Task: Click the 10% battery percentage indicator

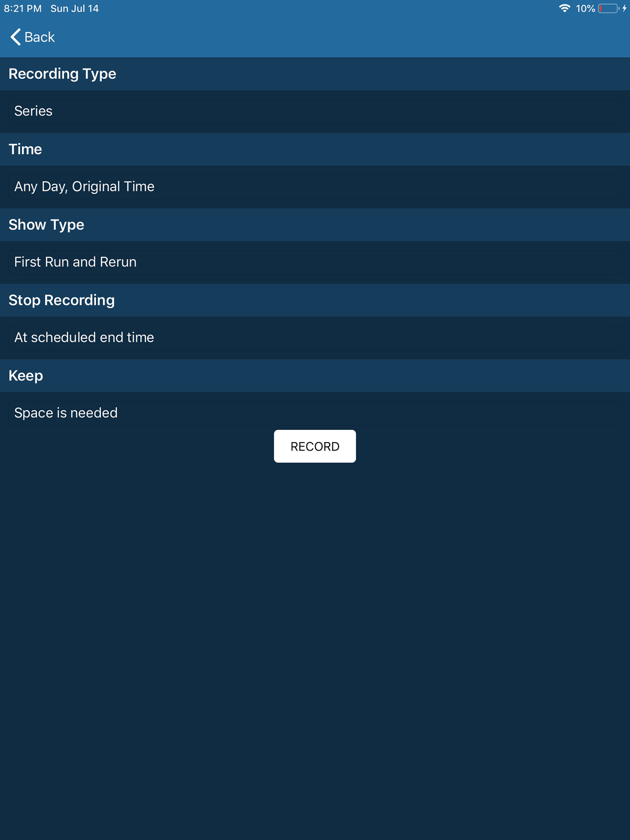Action: point(585,8)
